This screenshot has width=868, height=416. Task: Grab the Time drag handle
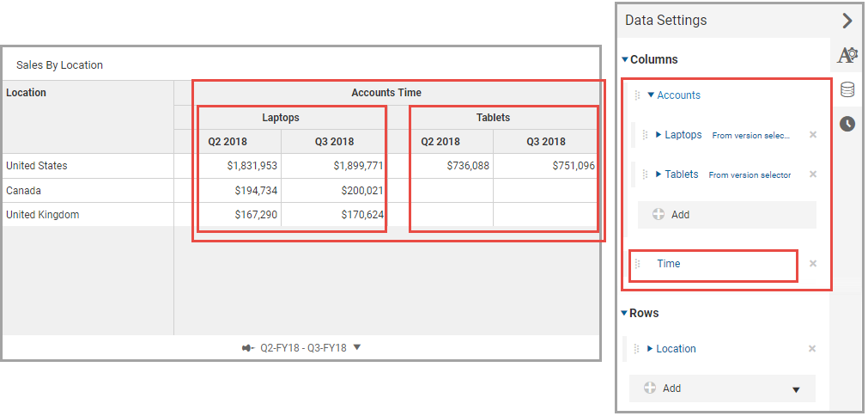pos(636,264)
